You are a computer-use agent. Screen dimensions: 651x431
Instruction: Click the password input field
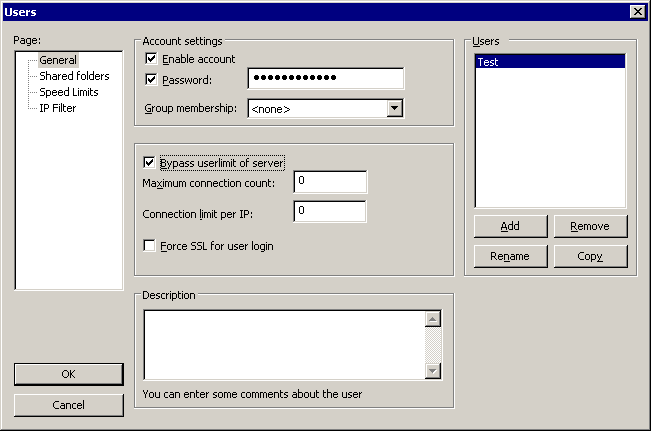(x=325, y=79)
